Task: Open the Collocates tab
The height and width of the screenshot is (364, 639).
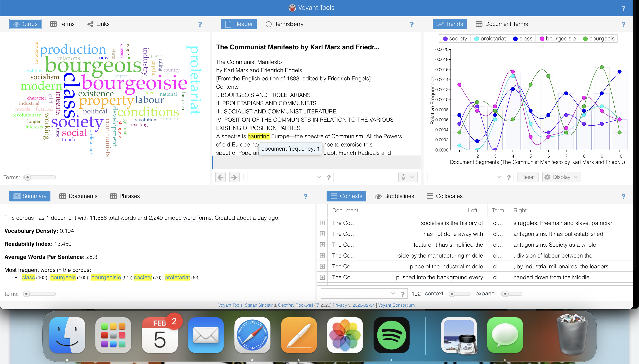Action: coord(445,196)
